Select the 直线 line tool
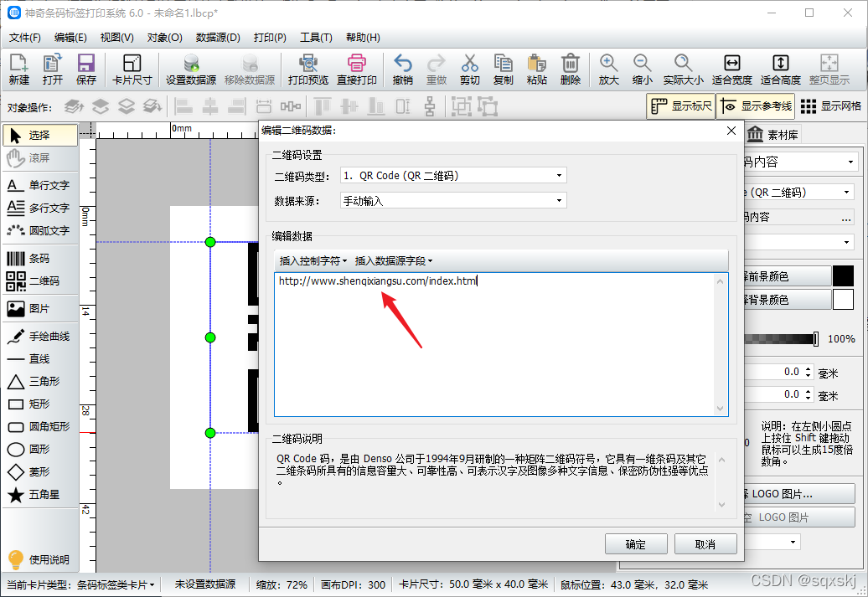The width and height of the screenshot is (868, 597). (39, 358)
